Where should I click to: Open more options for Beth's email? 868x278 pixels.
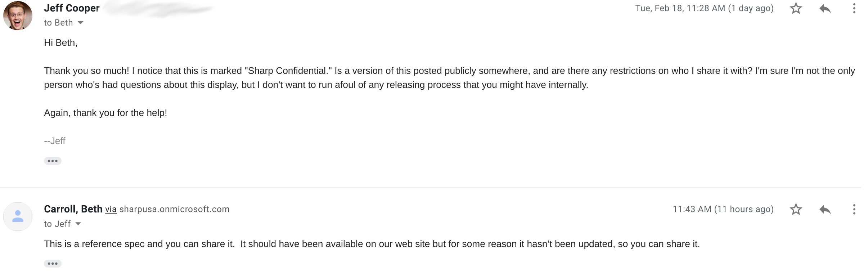click(854, 209)
